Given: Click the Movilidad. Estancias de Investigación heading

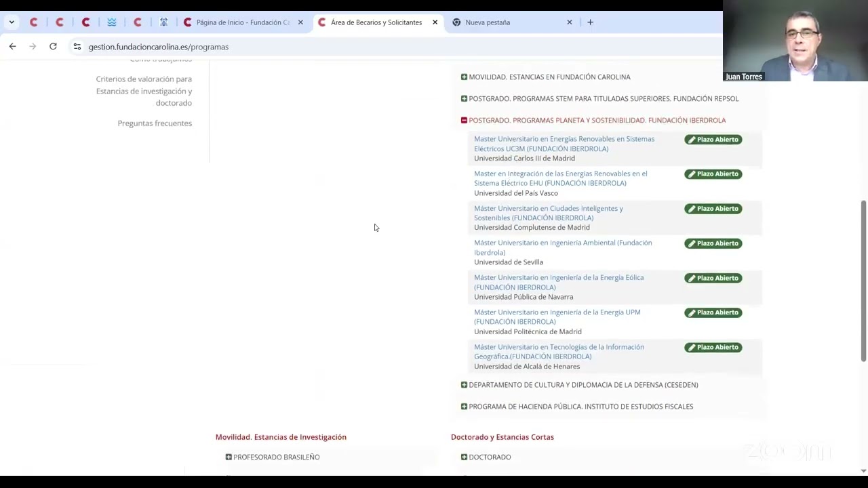Looking at the screenshot, I should tap(281, 437).
